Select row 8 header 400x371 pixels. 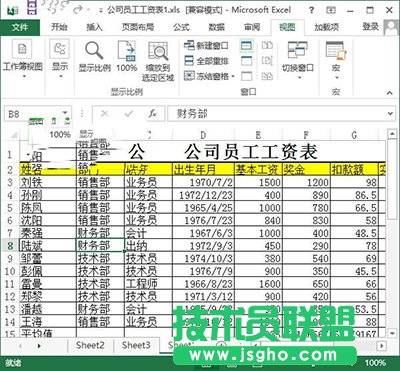tap(10, 246)
